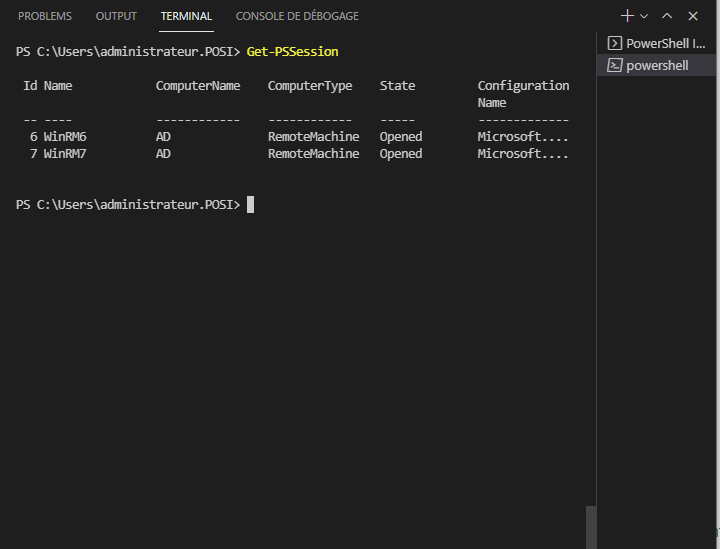The height and width of the screenshot is (549, 720).
Task: Click the Opened state of session 7
Action: [401, 154]
